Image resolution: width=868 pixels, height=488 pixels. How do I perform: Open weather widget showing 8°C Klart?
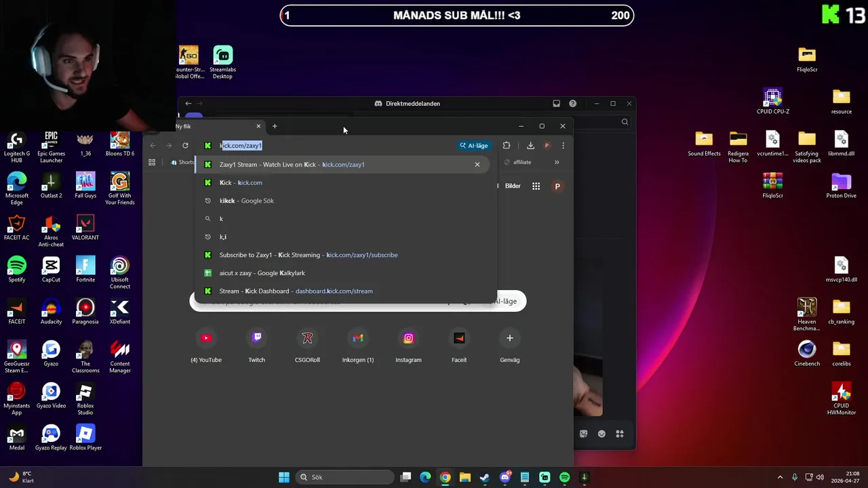point(22,477)
